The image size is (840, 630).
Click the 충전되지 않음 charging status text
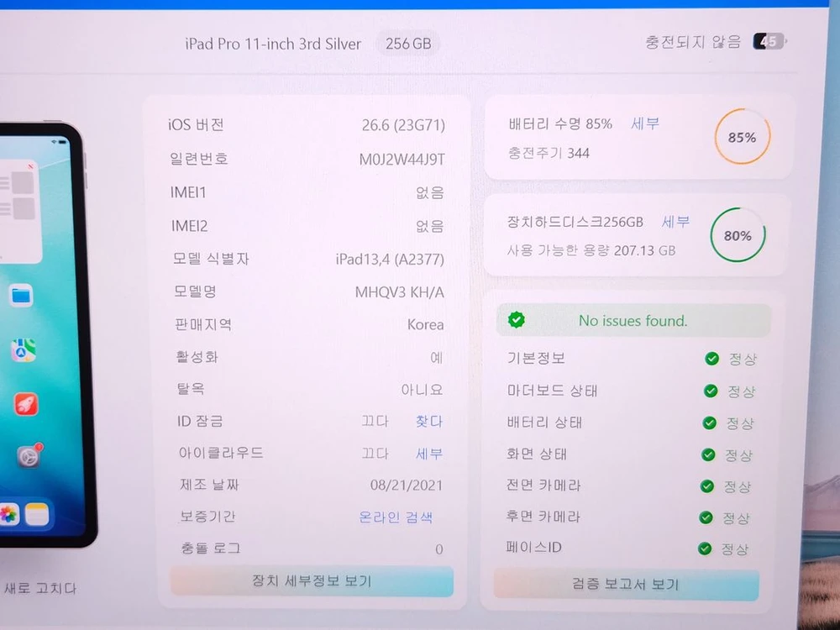coord(693,42)
